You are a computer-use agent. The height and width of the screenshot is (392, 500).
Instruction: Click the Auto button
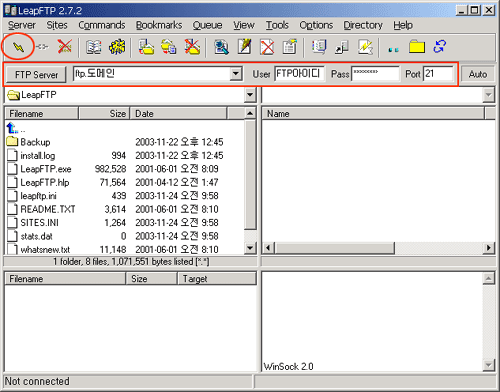tap(478, 74)
